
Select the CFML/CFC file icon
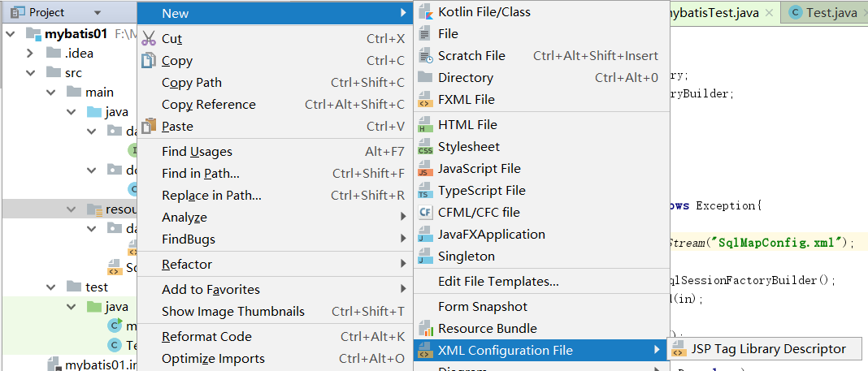tap(425, 213)
